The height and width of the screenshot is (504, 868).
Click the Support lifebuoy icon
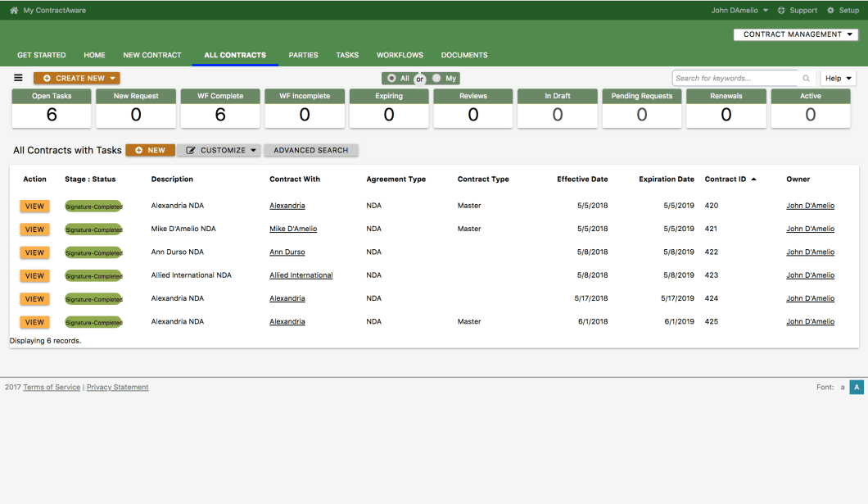[781, 10]
